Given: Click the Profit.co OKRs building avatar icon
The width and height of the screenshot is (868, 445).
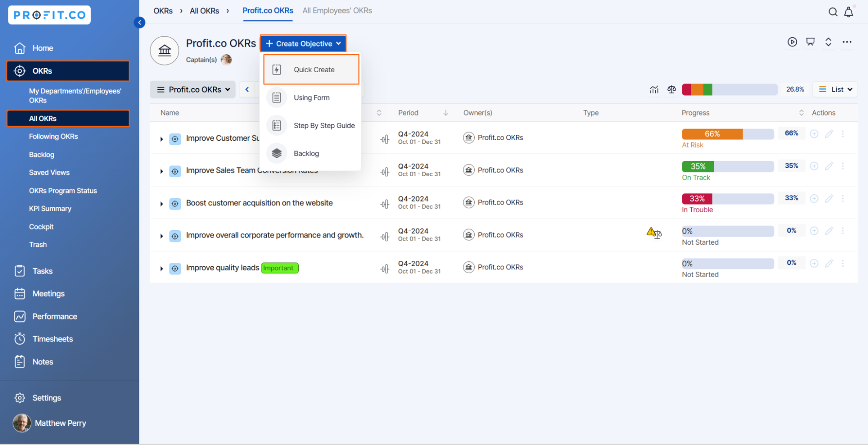Looking at the screenshot, I should coord(165,50).
